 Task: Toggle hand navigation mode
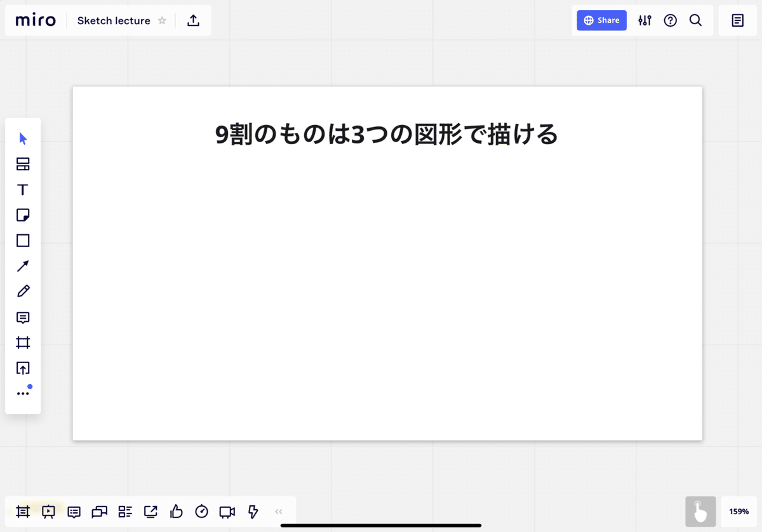click(x=700, y=512)
